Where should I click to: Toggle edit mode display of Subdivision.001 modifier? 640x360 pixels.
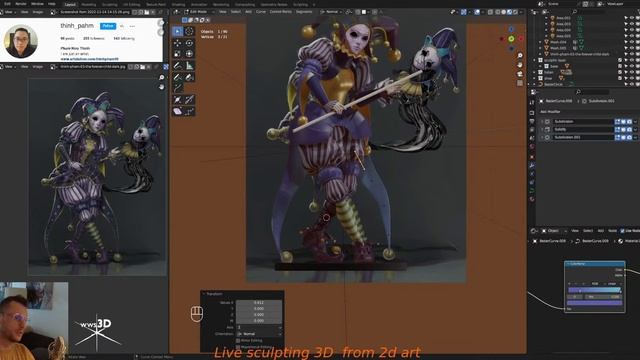point(618,137)
